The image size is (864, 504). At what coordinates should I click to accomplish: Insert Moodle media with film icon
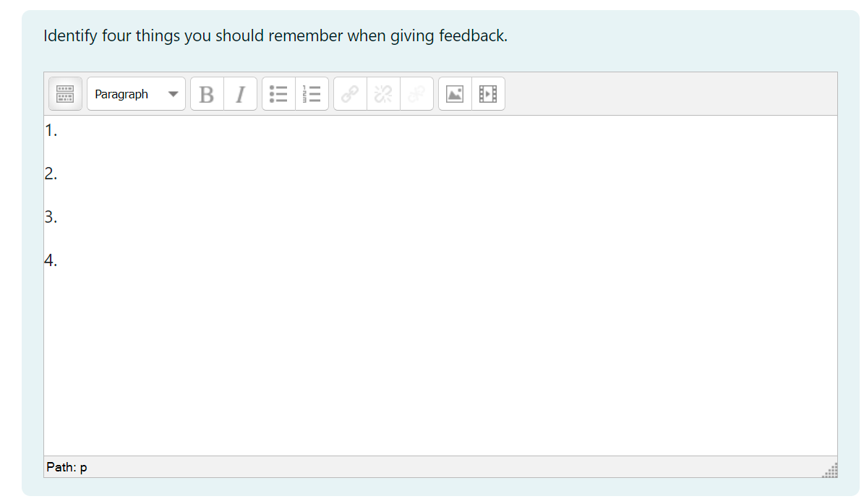coord(488,93)
